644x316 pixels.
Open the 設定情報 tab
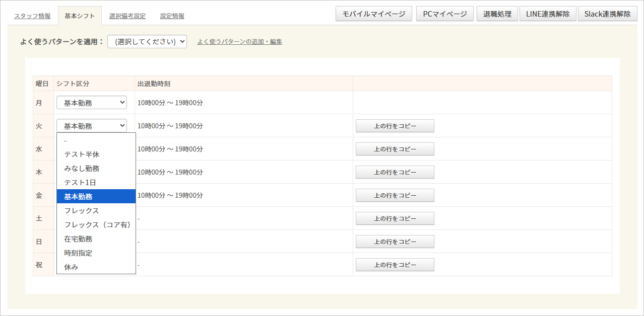pyautogui.click(x=172, y=16)
